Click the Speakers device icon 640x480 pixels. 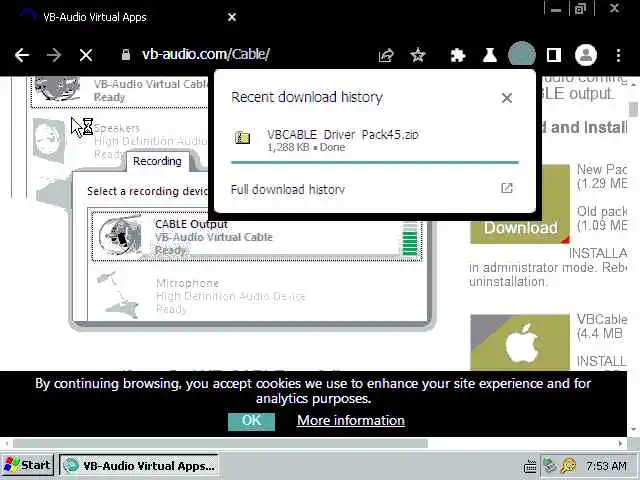[x=49, y=140]
